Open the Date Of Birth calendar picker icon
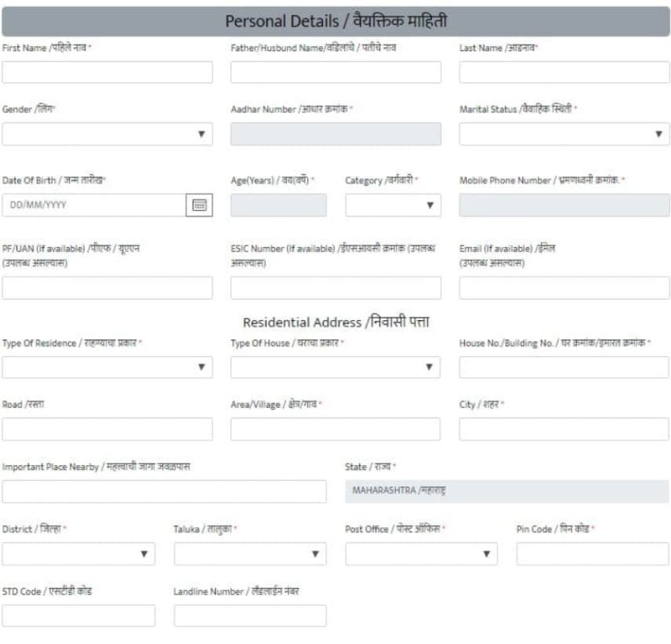Viewport: 671px width, 644px height. click(x=199, y=205)
